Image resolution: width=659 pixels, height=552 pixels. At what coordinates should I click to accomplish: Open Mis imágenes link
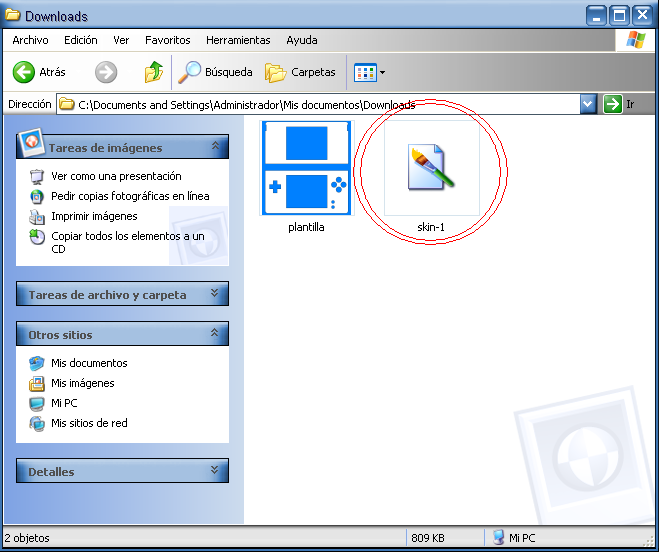(x=83, y=383)
